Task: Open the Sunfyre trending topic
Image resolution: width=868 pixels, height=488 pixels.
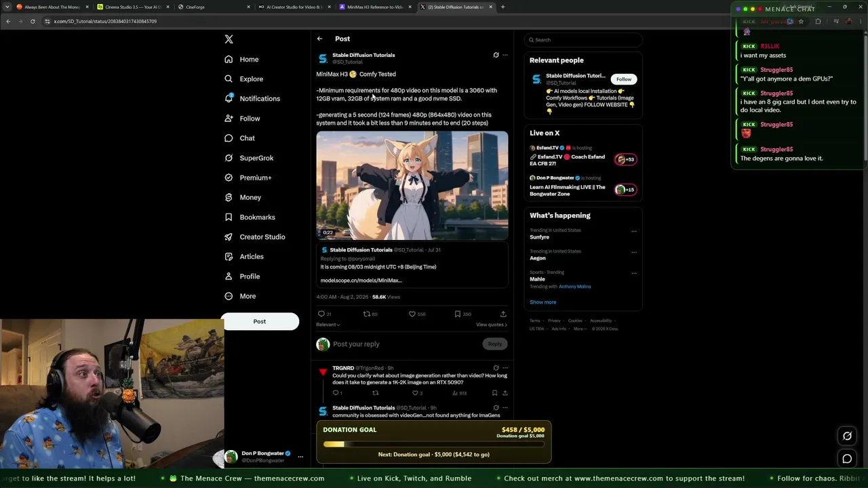Action: tap(540, 237)
